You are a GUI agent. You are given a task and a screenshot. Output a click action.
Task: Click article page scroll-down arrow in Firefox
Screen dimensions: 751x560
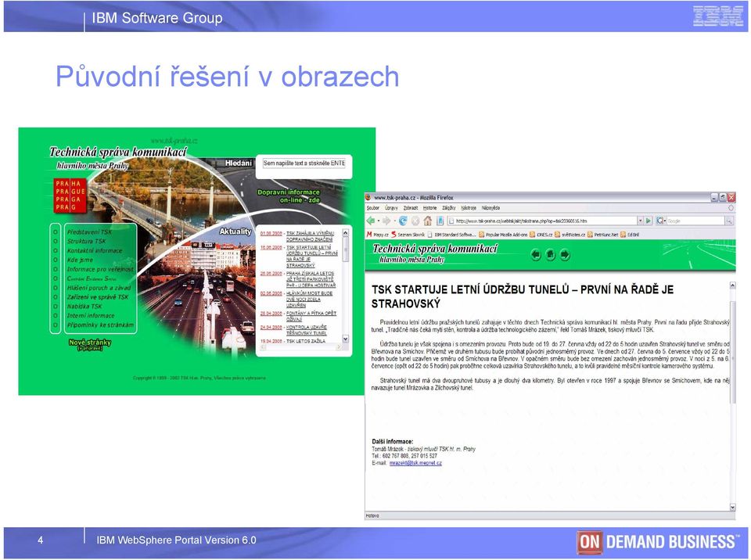tap(732, 507)
